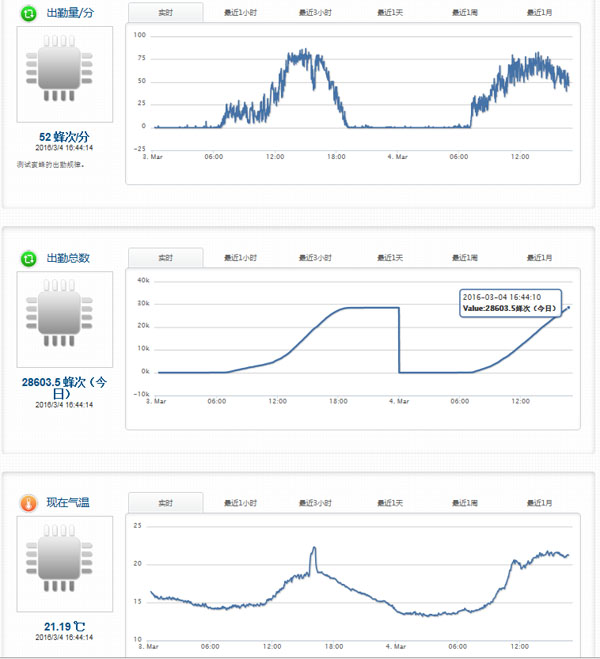Show 最近1天 data for 现在气温
The image size is (600, 659).
pyautogui.click(x=390, y=503)
